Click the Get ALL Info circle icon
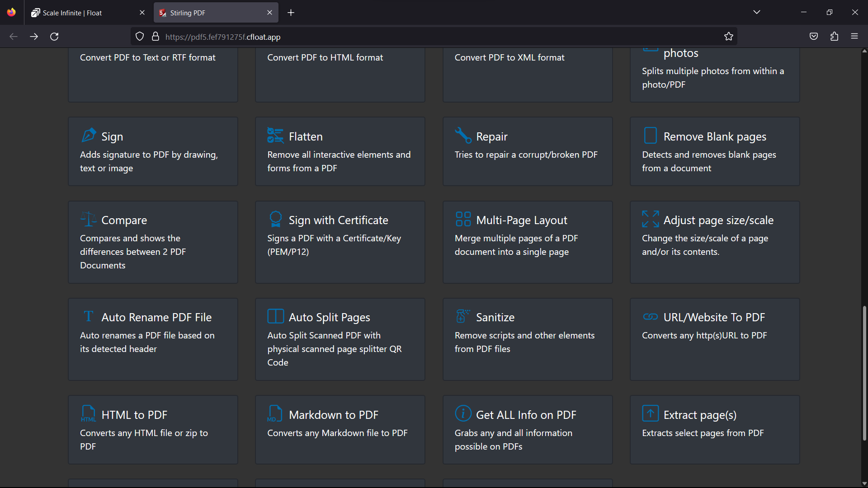 coord(463,413)
